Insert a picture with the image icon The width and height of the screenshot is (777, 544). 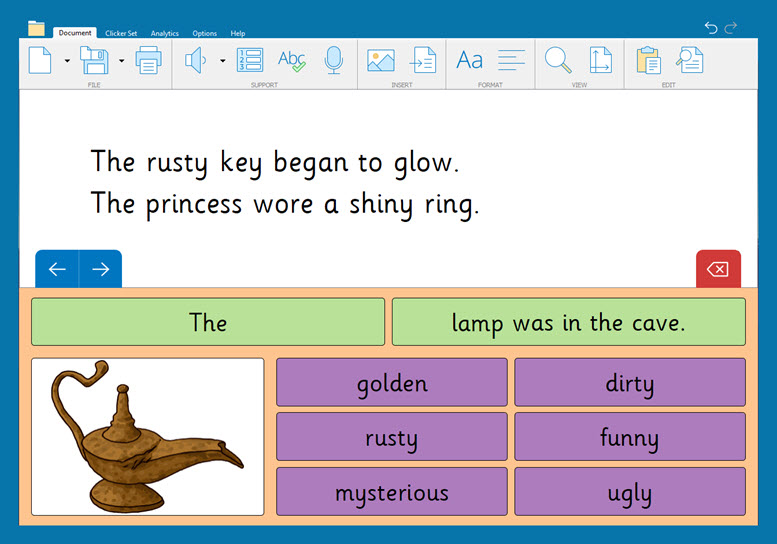381,60
